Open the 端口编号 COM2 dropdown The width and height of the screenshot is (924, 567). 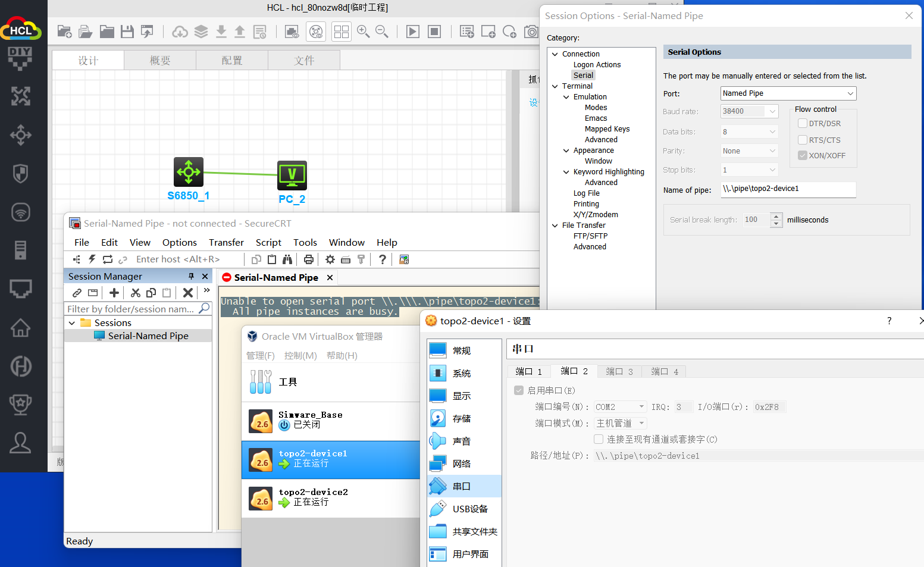click(620, 407)
